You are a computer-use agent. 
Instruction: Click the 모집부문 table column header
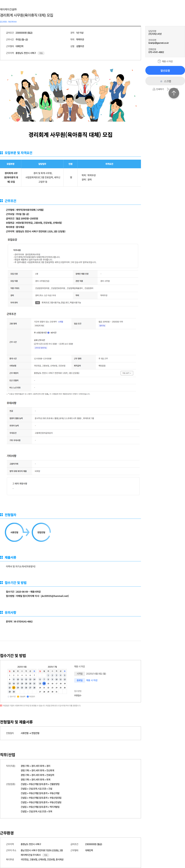coord(10,164)
